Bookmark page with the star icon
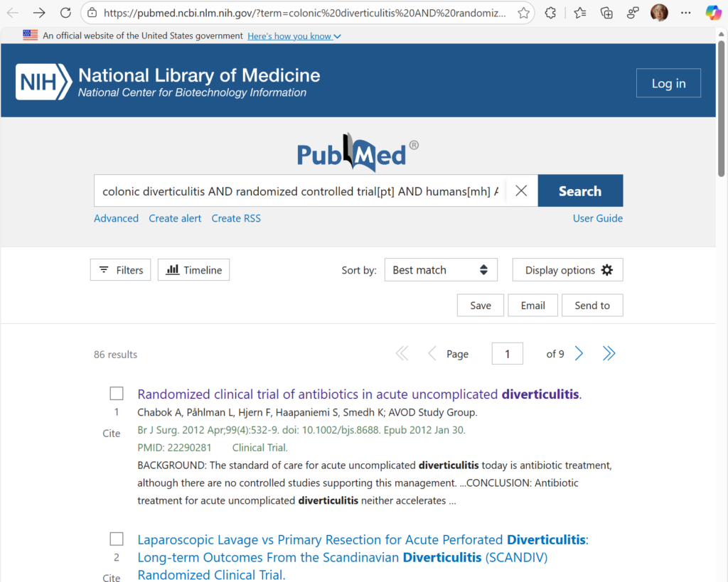 (x=524, y=13)
